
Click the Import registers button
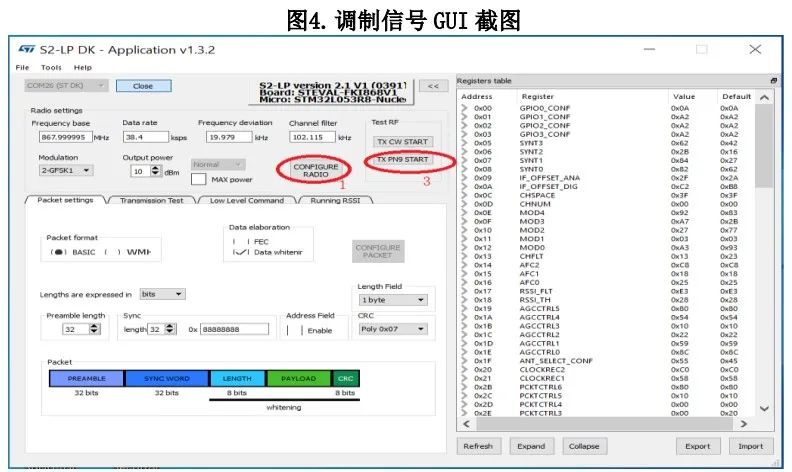(x=751, y=446)
